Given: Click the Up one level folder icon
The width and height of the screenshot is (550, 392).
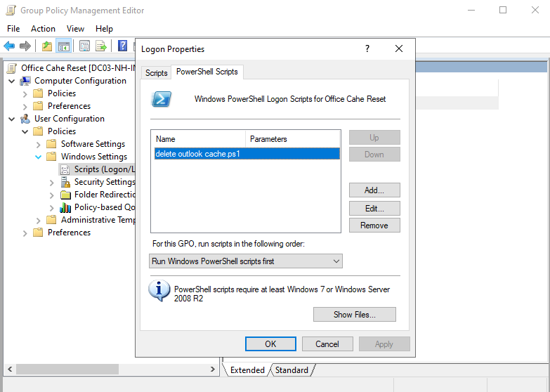Looking at the screenshot, I should click(x=47, y=46).
